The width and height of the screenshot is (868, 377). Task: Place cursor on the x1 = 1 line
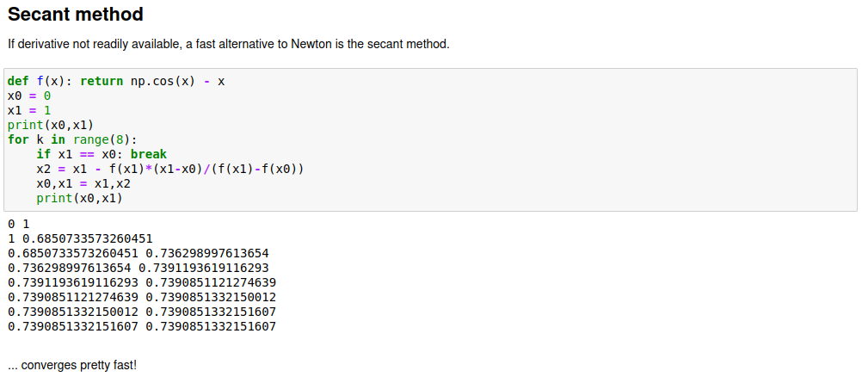(x=29, y=110)
